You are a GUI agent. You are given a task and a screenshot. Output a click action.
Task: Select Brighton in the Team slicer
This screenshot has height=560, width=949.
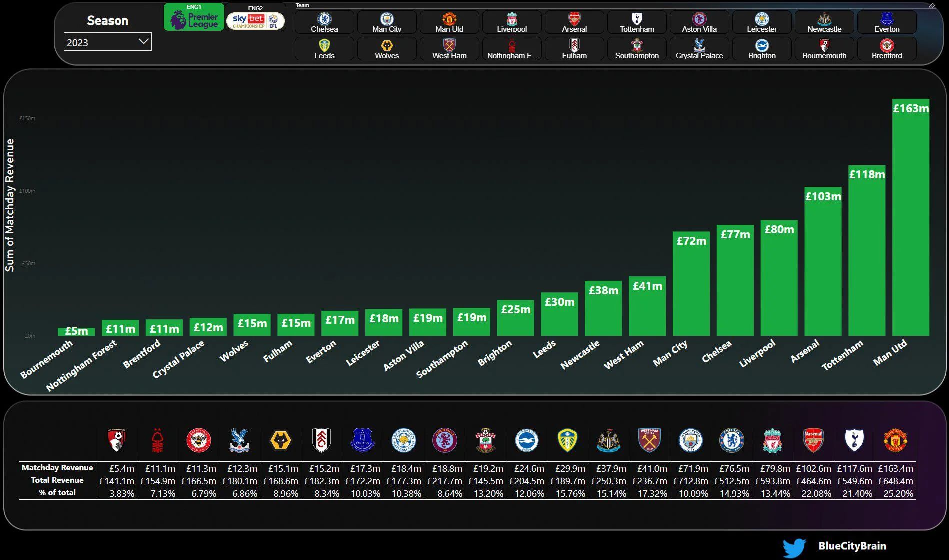coord(762,49)
